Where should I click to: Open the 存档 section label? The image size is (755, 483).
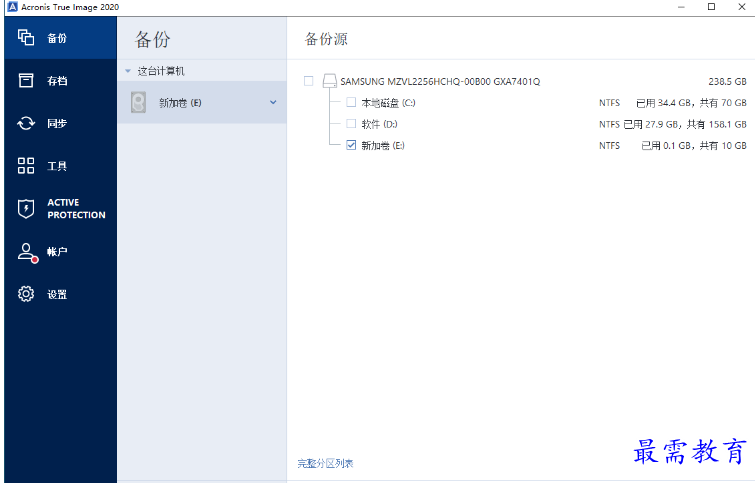point(57,81)
